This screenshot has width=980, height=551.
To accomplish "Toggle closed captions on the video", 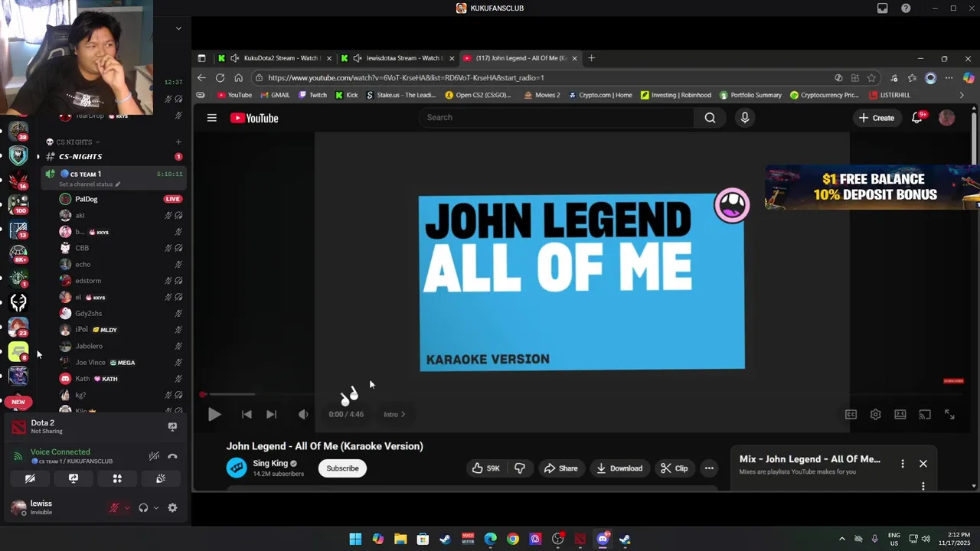I will pyautogui.click(x=851, y=414).
